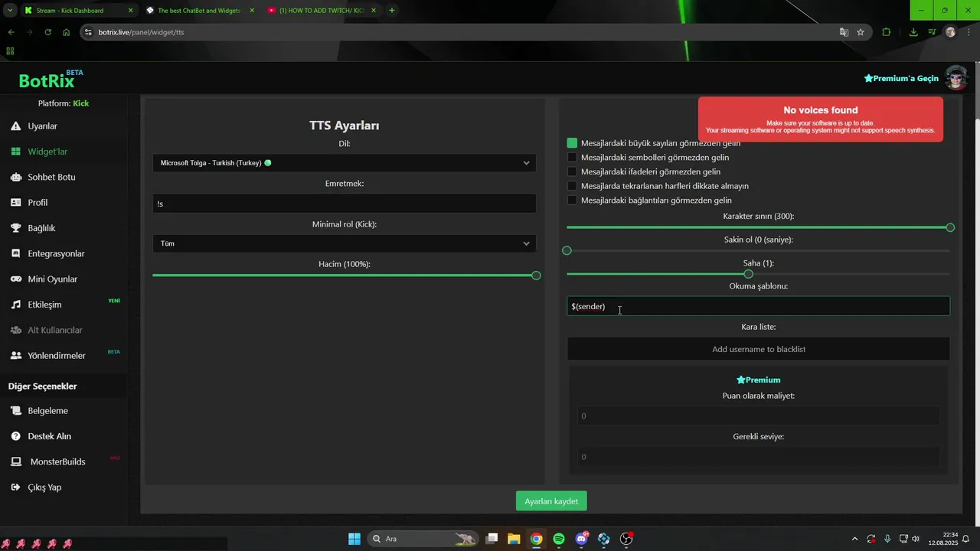Viewport: 980px width, 551px height.
Task: Show hidden system tray icons
Action: point(854,539)
